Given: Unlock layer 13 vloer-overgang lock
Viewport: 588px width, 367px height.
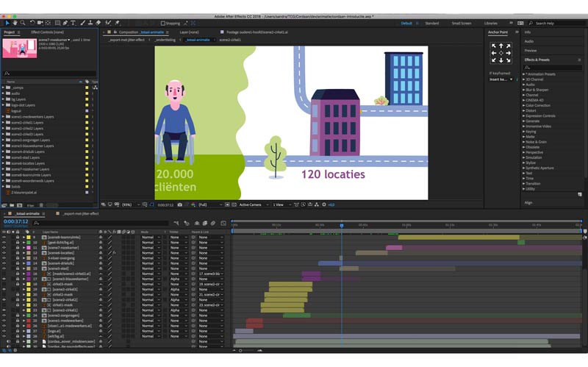Looking at the screenshot, I should click(x=17, y=258).
